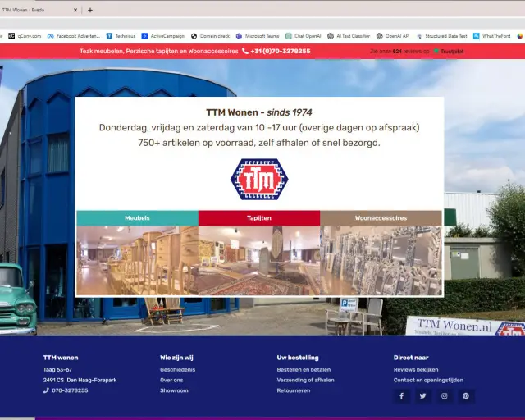
Task: Open Bestellen en betalen link
Action: click(x=304, y=369)
